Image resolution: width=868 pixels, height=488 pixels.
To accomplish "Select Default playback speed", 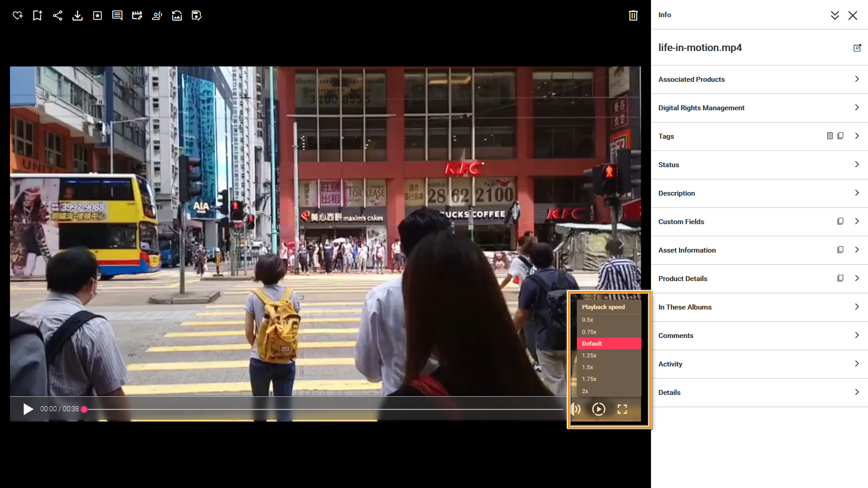I will click(609, 343).
